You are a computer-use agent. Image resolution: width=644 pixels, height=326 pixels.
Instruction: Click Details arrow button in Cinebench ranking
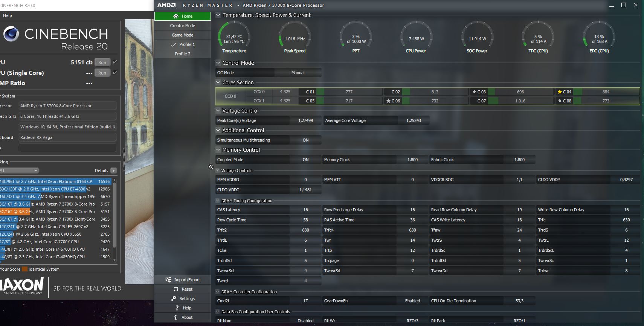[114, 171]
